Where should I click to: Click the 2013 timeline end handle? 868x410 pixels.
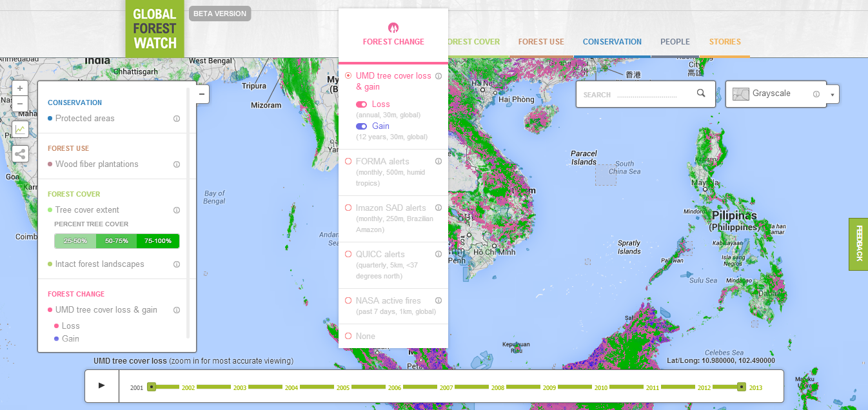(742, 387)
